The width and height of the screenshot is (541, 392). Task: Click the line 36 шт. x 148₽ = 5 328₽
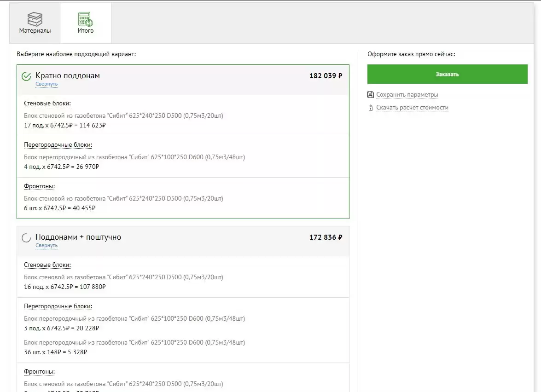56,352
